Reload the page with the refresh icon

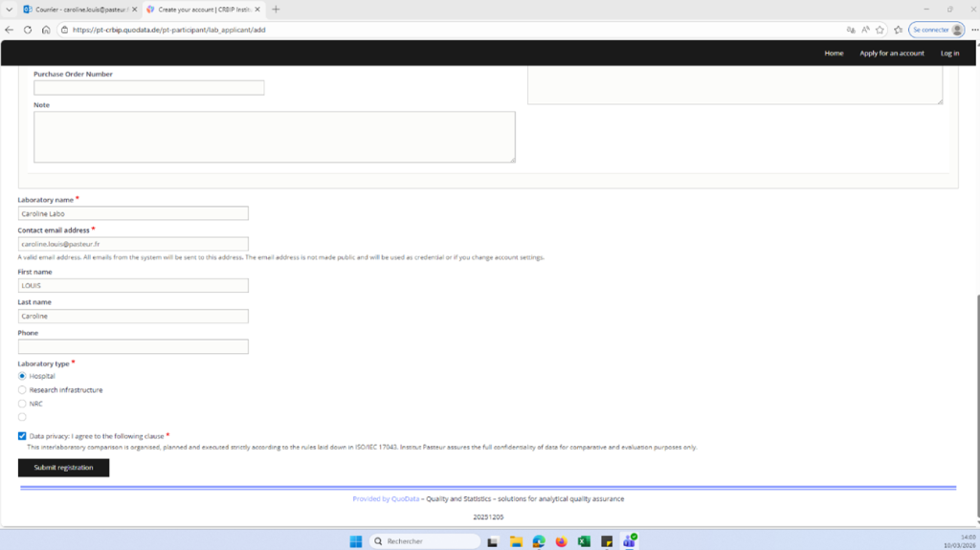coord(28,30)
